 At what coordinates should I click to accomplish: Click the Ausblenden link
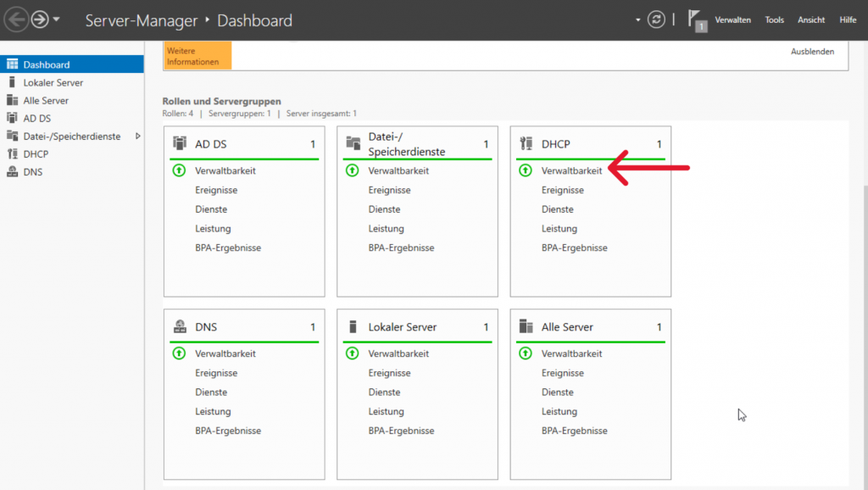(x=812, y=52)
